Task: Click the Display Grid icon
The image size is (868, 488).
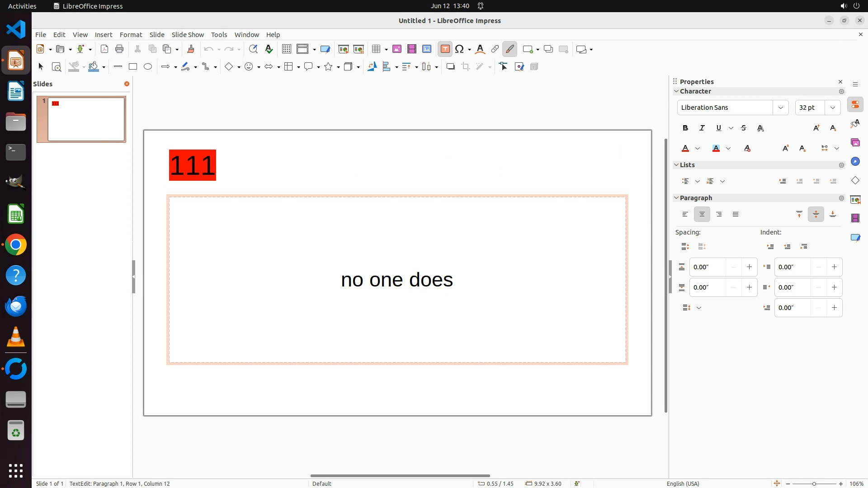Action: [287, 49]
